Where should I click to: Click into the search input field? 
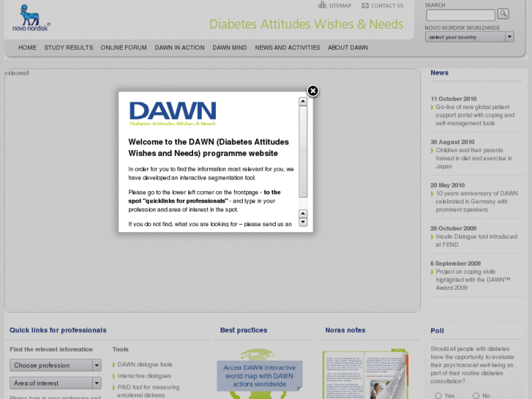pos(460,15)
